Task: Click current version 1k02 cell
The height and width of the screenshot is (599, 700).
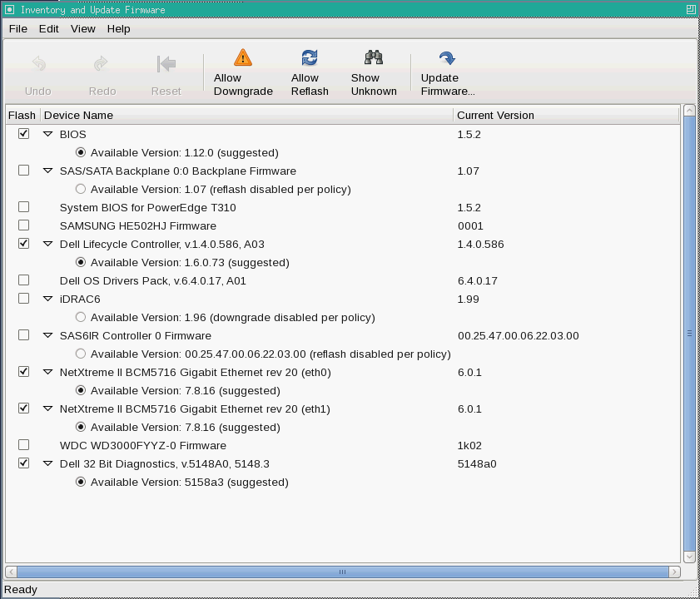Action: tap(469, 445)
